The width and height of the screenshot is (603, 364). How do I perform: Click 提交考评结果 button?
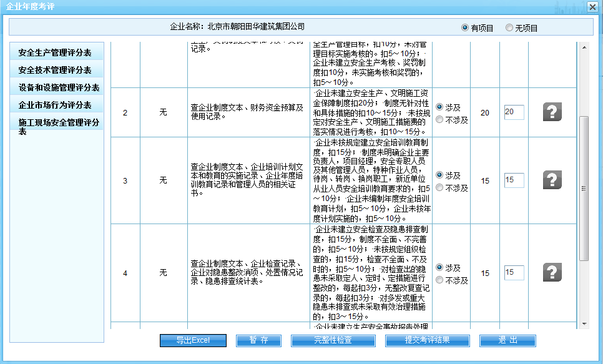pyautogui.click(x=427, y=340)
